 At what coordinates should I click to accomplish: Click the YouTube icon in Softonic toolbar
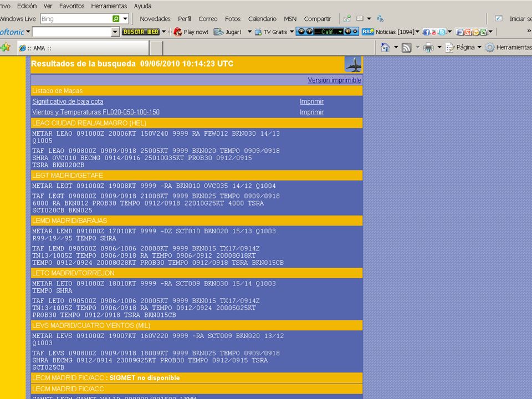(434, 32)
